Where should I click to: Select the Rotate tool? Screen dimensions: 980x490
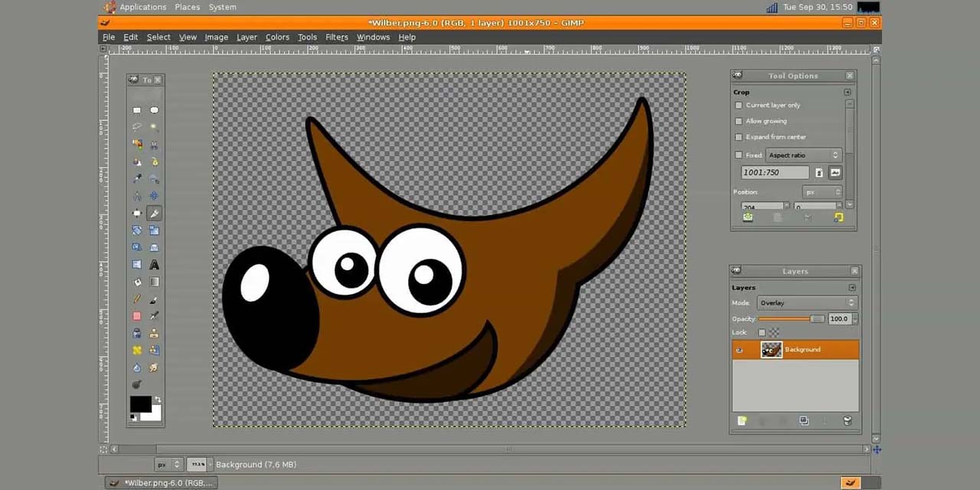pyautogui.click(x=136, y=230)
